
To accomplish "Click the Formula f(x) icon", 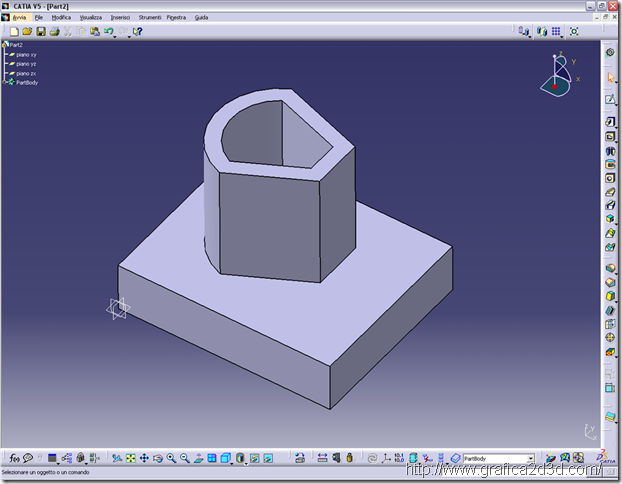I will (x=14, y=458).
